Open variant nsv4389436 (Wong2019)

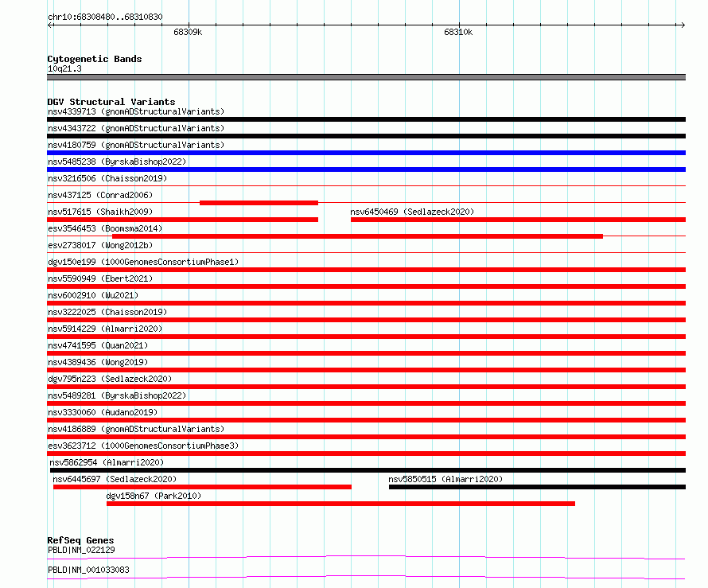(x=98, y=362)
